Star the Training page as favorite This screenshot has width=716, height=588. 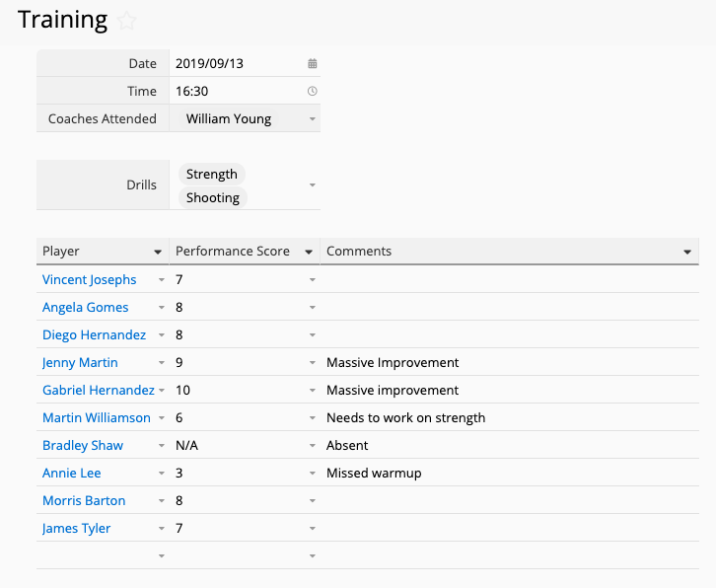coord(127,21)
